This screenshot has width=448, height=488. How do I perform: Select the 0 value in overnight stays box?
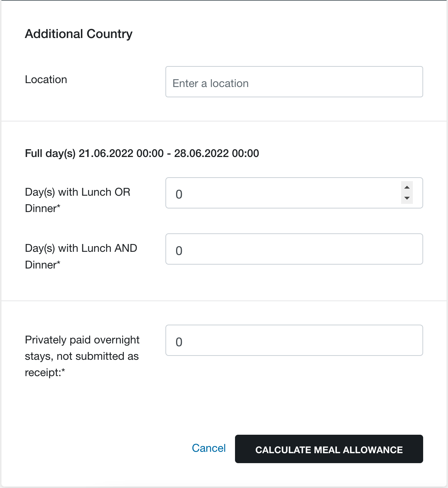tap(179, 342)
